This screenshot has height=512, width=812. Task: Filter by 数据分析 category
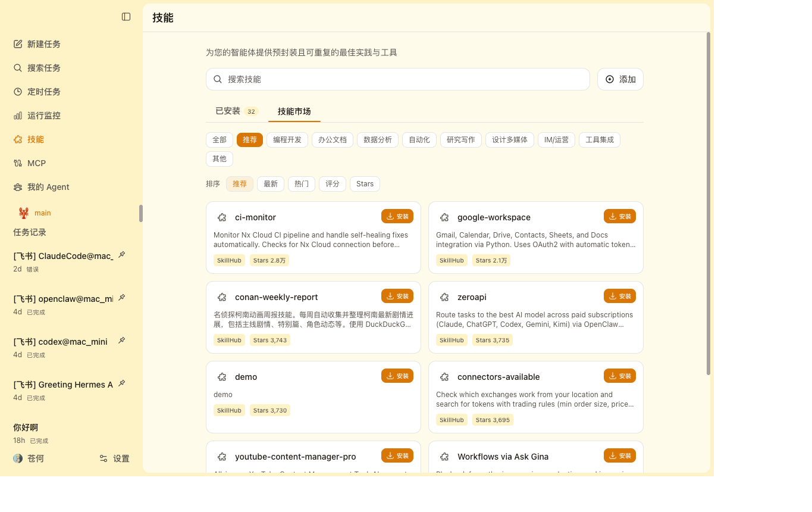[378, 140]
